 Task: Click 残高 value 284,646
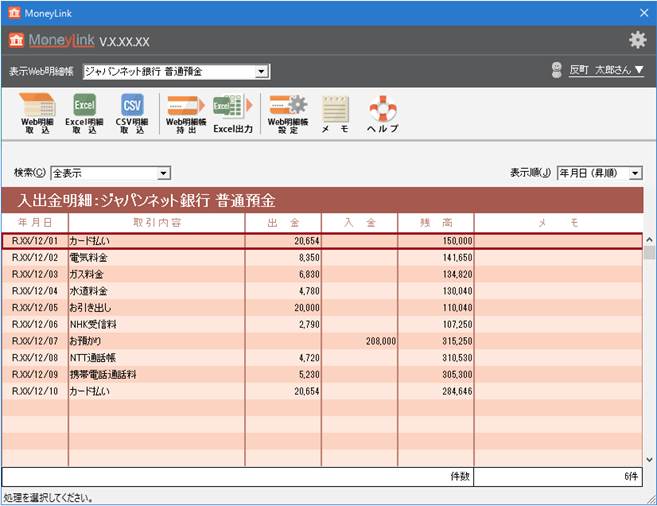457,392
